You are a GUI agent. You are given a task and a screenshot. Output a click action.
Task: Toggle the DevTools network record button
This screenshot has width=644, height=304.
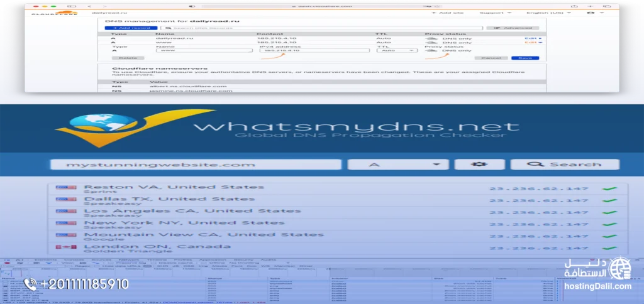[6, 263]
